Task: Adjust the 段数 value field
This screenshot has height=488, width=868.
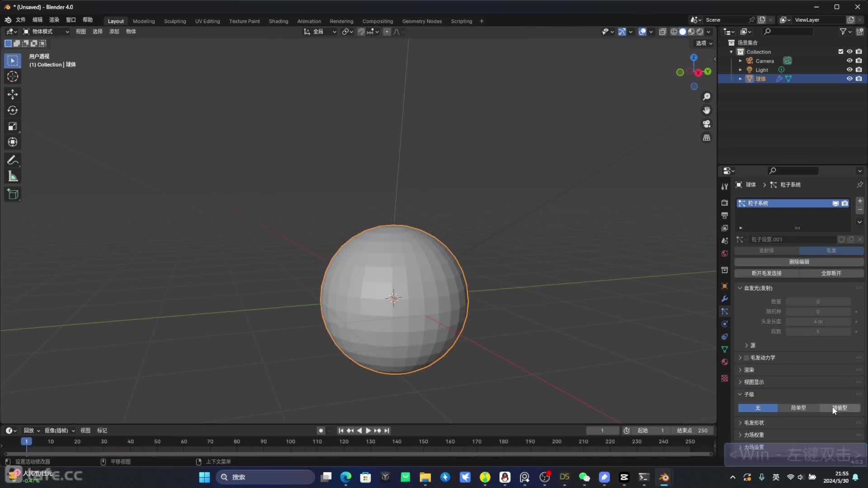Action: click(x=818, y=332)
